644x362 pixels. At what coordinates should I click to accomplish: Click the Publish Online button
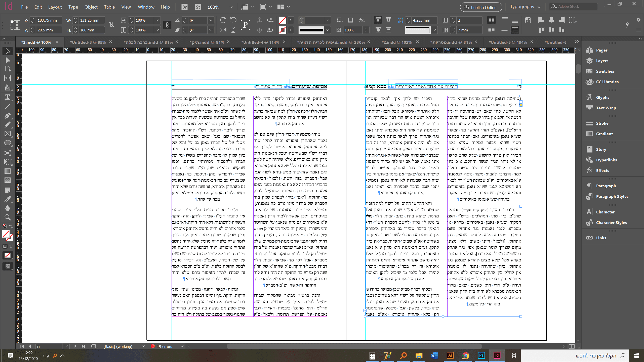(481, 7)
